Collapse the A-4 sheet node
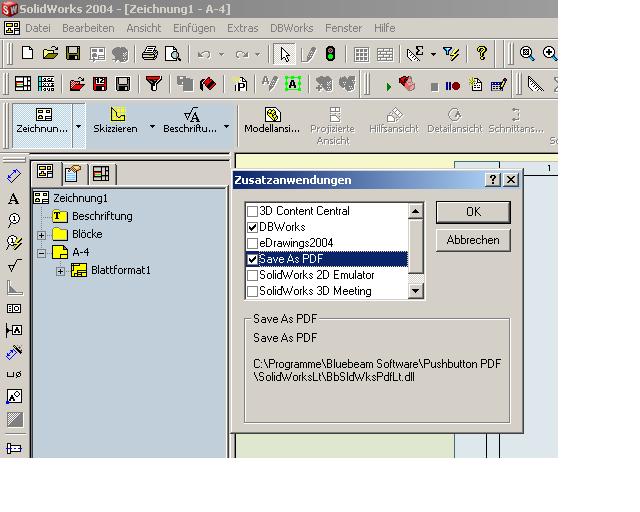Image resolution: width=640 pixels, height=512 pixels. coord(41,253)
